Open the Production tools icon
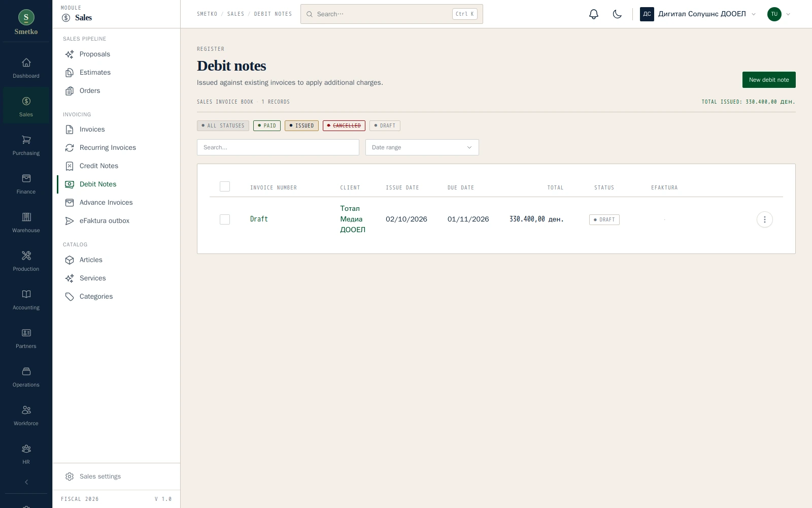This screenshot has width=812, height=508. coord(26,256)
